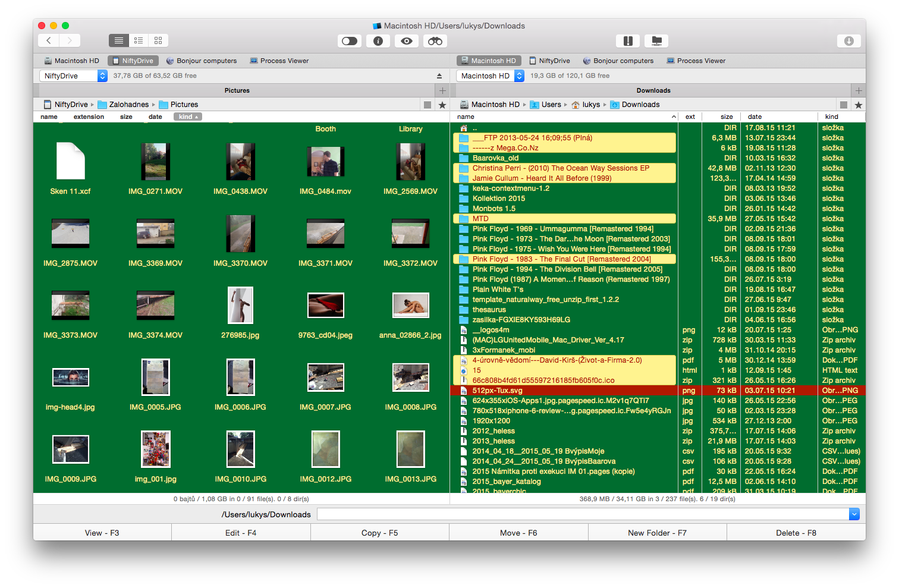Click the connect to server monitor icon
The height and width of the screenshot is (588, 899).
point(656,41)
